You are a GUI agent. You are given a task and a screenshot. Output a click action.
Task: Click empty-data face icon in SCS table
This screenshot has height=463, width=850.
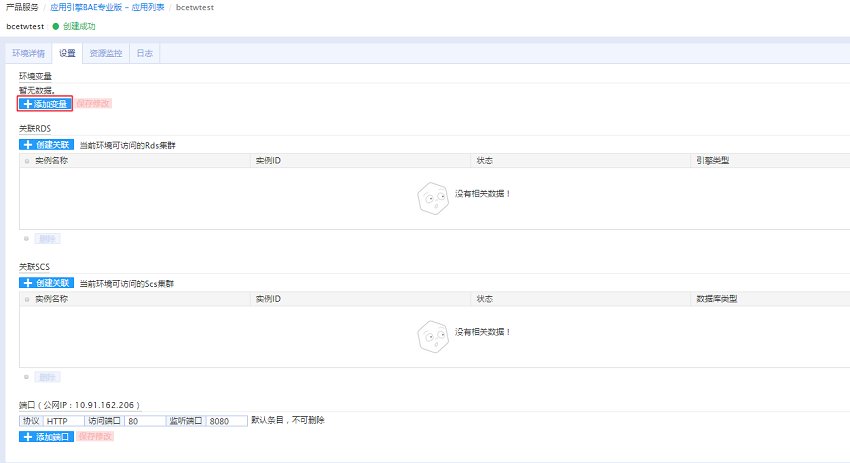pos(433,337)
